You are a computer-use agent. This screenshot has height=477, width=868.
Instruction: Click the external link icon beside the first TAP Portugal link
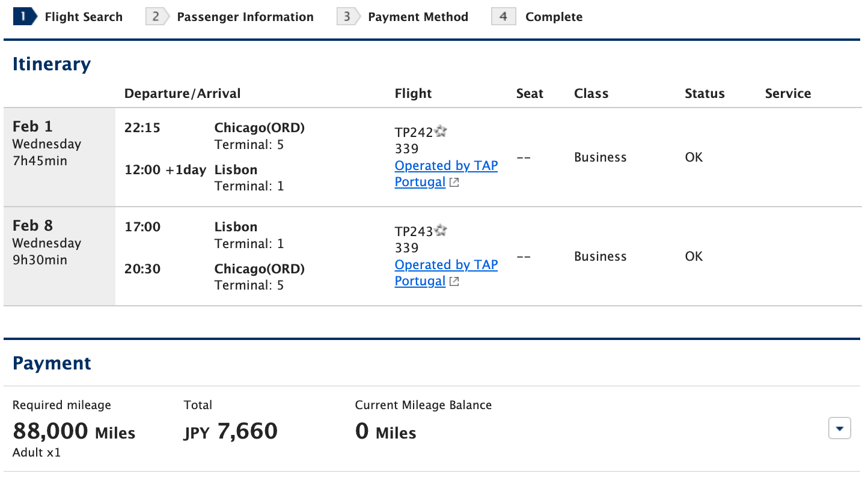454,182
